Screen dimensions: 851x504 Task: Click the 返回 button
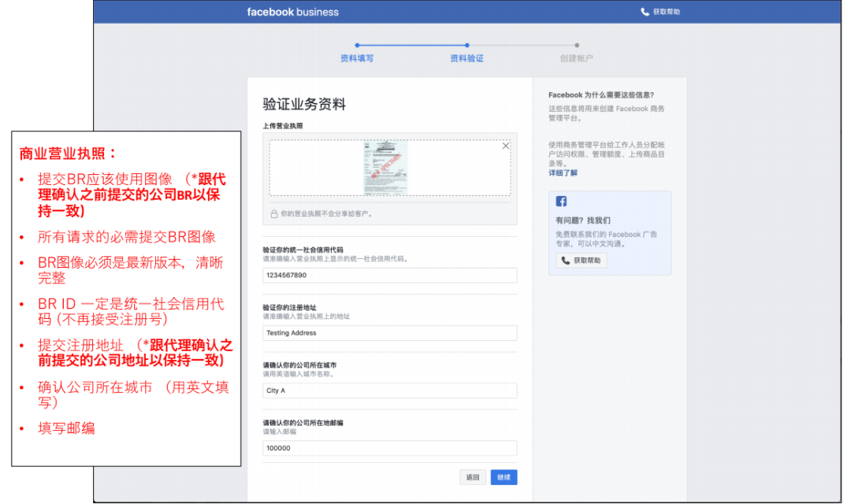click(x=473, y=477)
